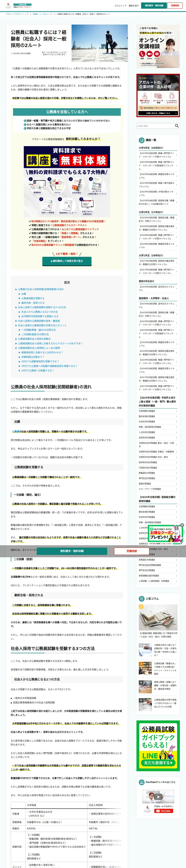Open rank 5 column 公務員試験の対策や勉強
The image size is (186, 868).
coord(158,705)
